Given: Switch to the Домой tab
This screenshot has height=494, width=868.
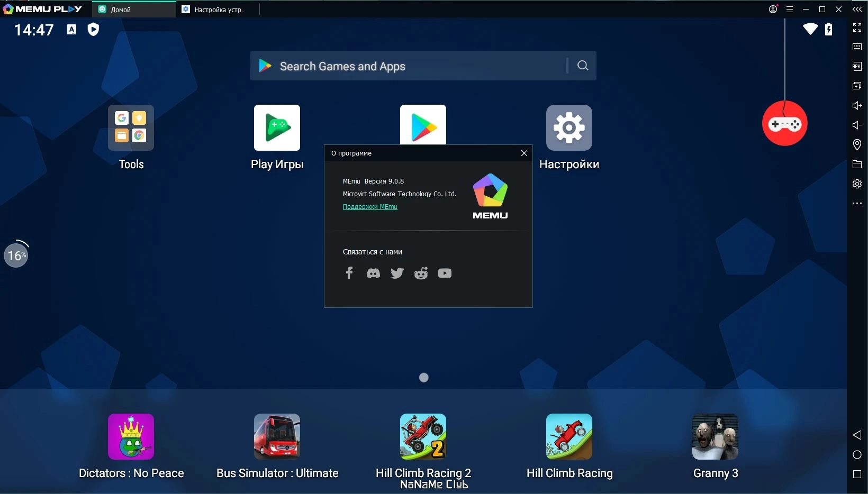Looking at the screenshot, I should coord(134,10).
